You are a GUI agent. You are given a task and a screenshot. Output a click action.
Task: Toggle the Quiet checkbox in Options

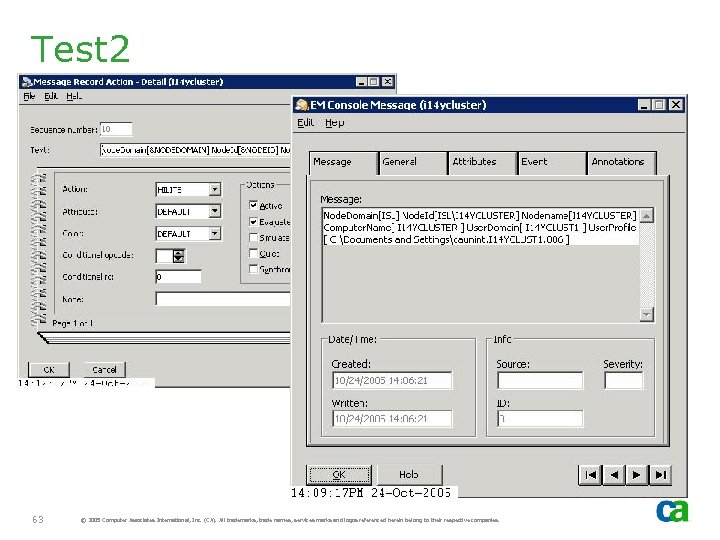[253, 253]
